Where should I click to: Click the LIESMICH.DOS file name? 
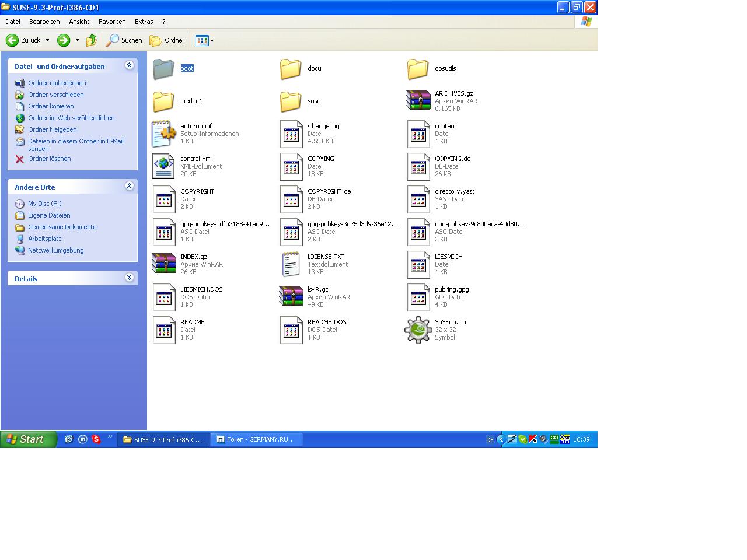coord(201,289)
